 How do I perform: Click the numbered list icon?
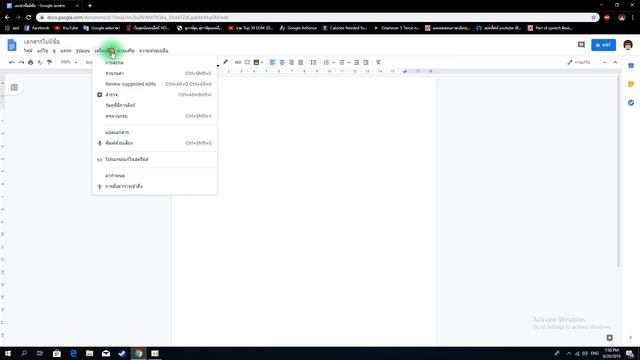point(326,62)
